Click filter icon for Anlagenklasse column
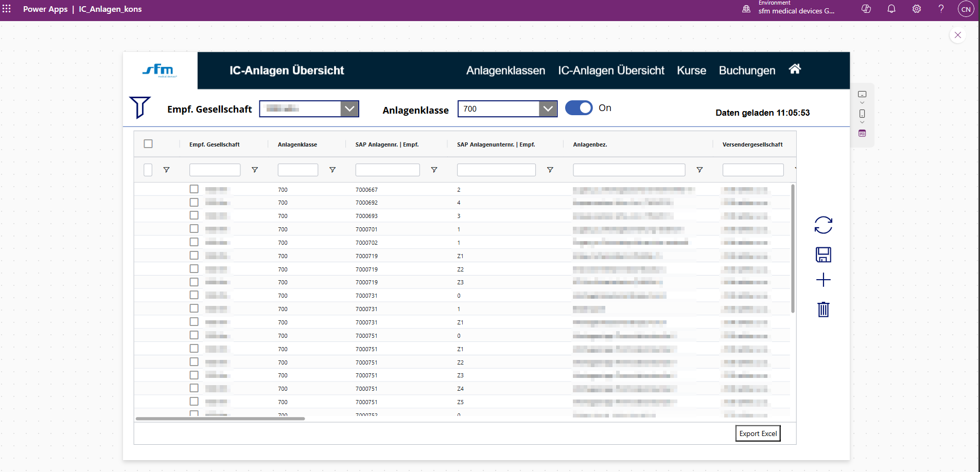 tap(332, 170)
